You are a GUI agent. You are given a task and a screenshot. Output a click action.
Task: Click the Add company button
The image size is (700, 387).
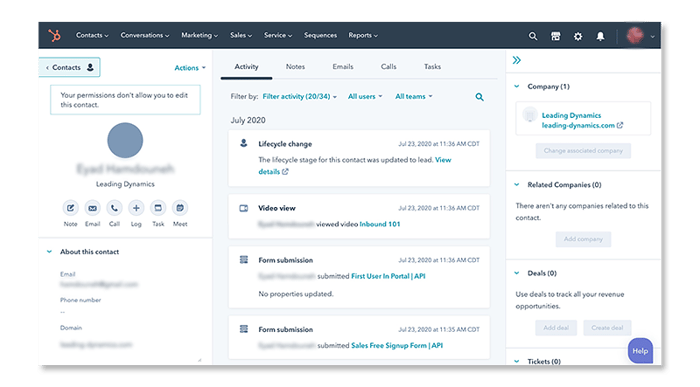[583, 239]
